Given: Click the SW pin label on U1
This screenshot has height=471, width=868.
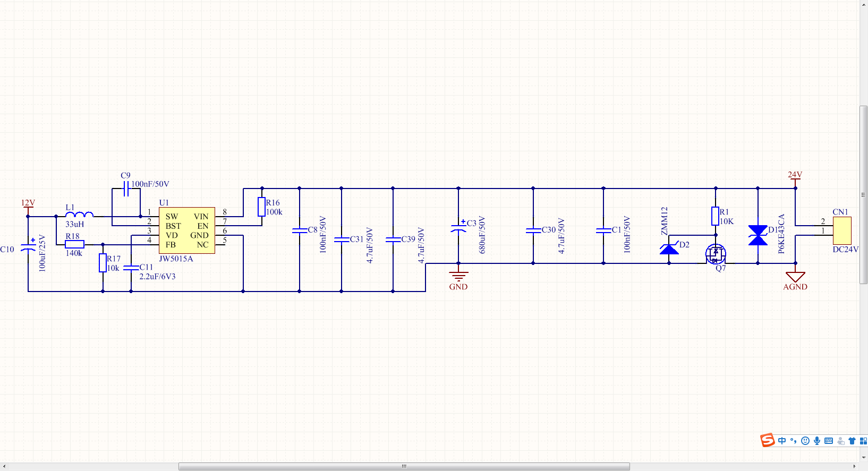Looking at the screenshot, I should pyautogui.click(x=172, y=217).
